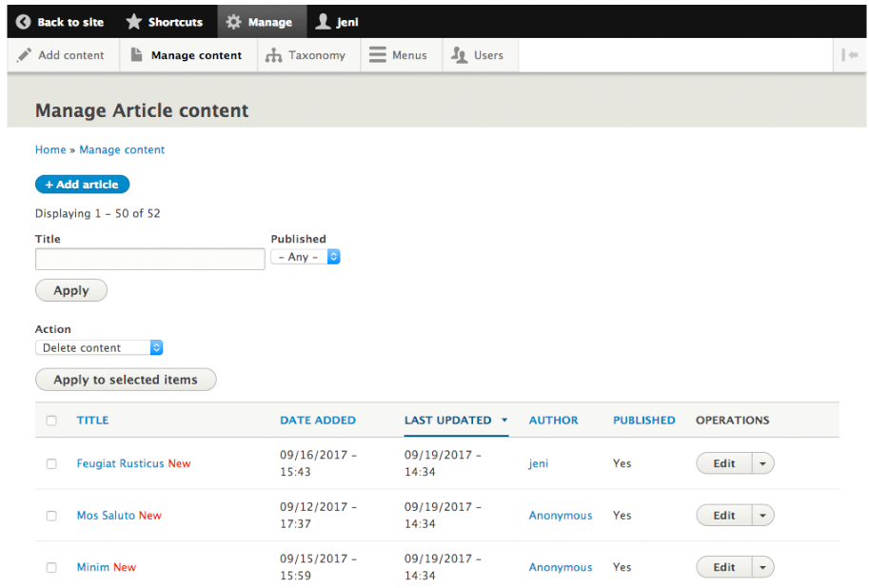This screenshot has height=588, width=869.
Task: Open the Minim article link
Action: (93, 567)
